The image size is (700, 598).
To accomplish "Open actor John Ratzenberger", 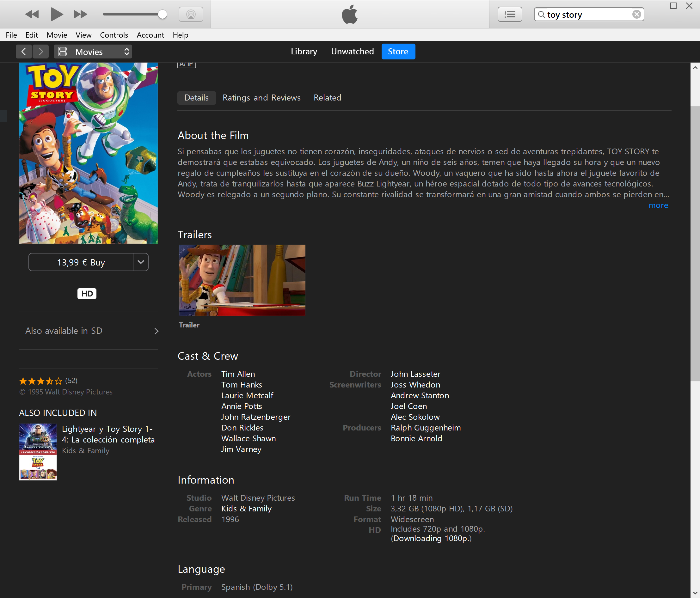I will click(256, 417).
